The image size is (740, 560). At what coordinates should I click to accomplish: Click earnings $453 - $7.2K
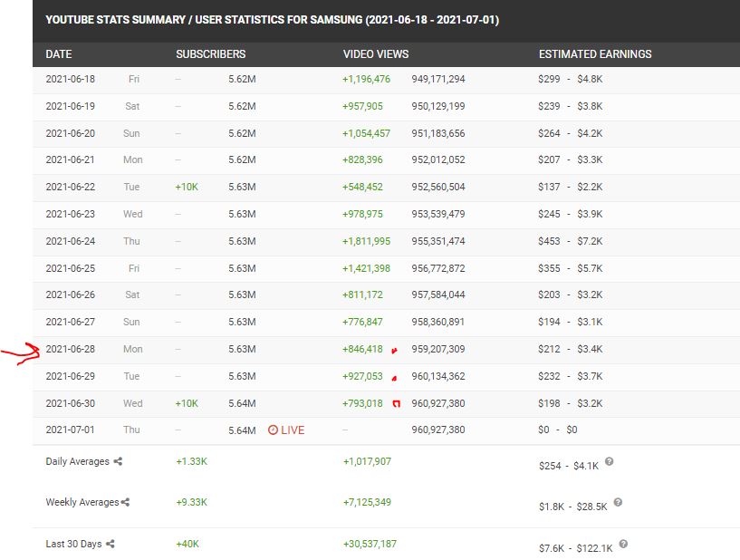click(570, 241)
